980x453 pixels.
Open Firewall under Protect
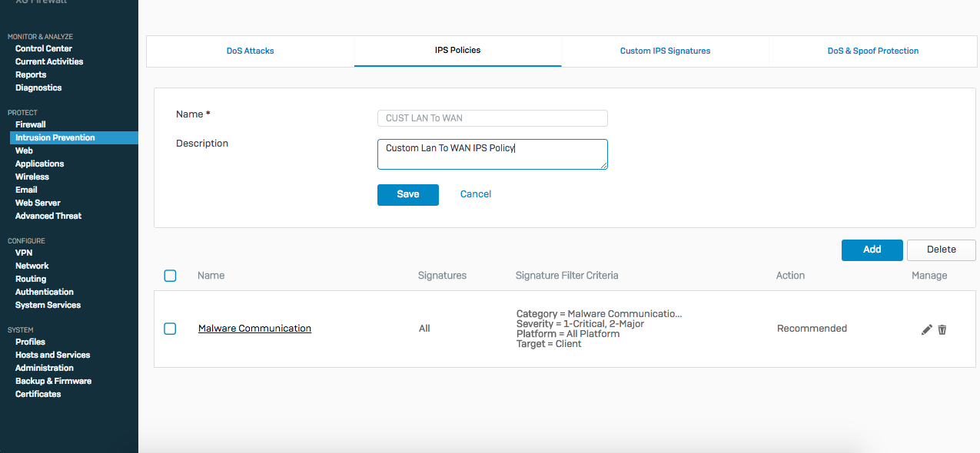click(x=31, y=124)
